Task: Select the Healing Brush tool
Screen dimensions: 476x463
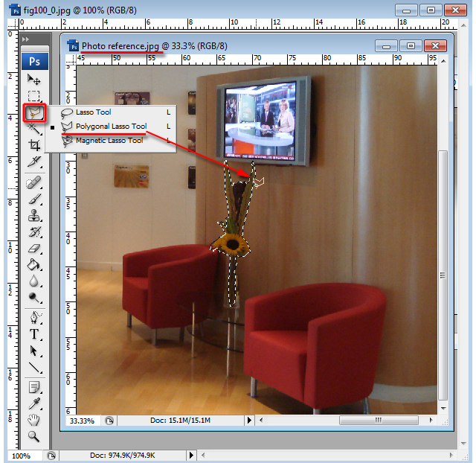Action: tap(34, 183)
